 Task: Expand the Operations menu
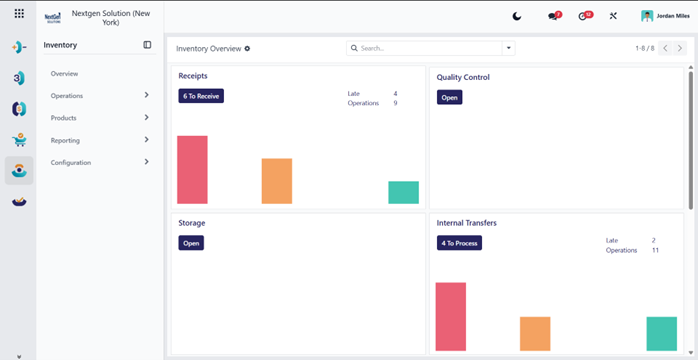[x=100, y=95]
